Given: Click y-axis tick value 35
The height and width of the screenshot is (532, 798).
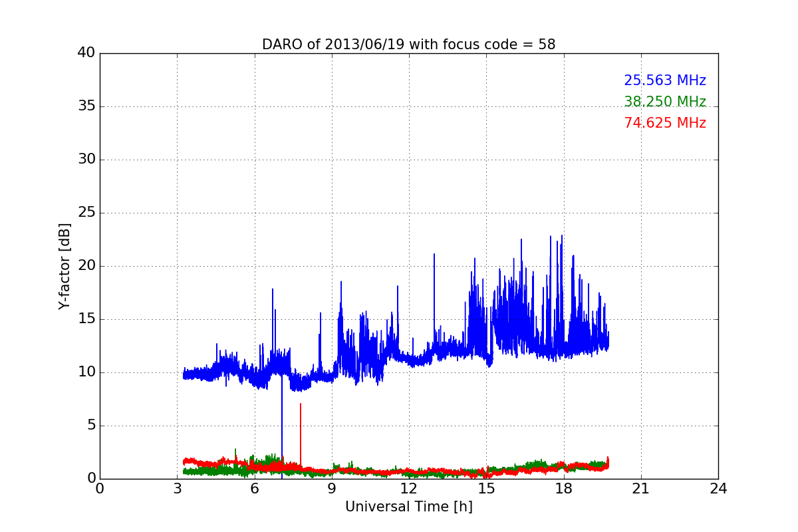Looking at the screenshot, I should (x=86, y=106).
